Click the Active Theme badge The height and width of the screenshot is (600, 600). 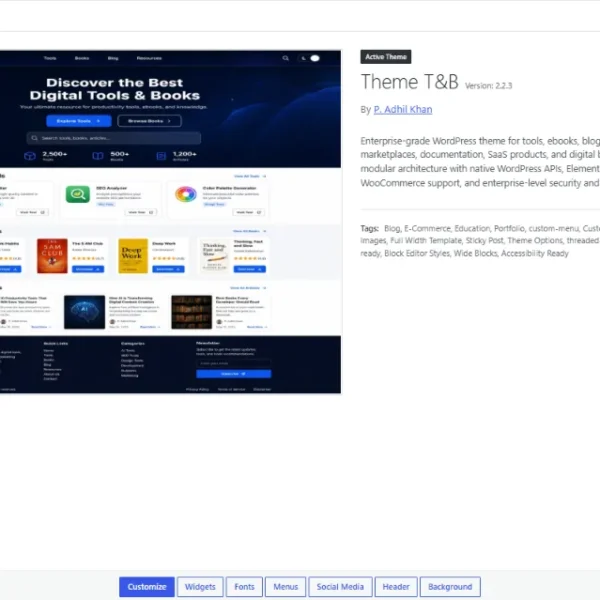386,57
